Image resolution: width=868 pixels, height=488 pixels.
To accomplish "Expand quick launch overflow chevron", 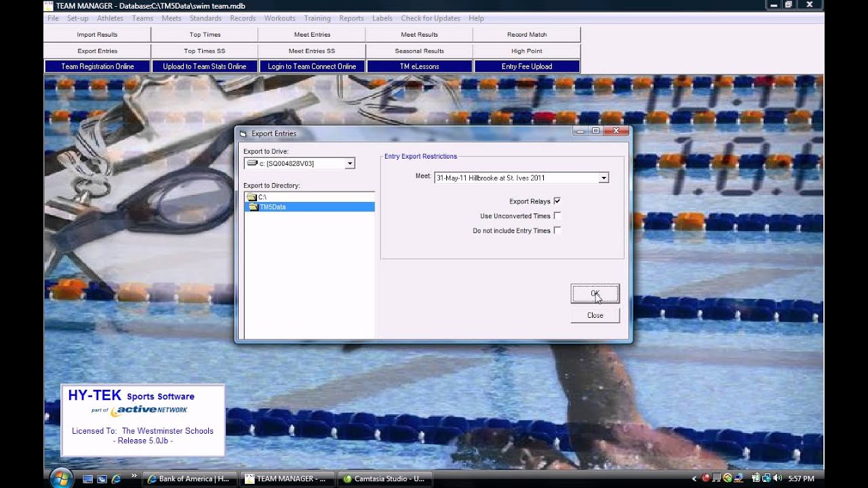I will click(x=134, y=476).
